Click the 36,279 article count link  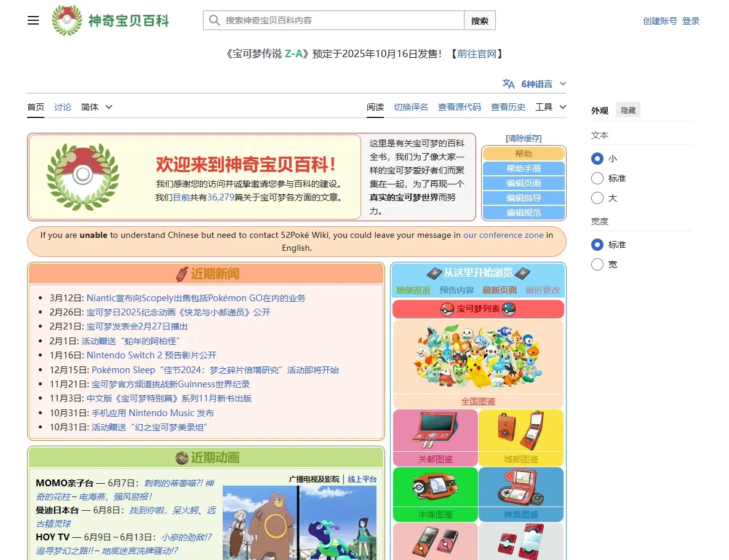[221, 197]
